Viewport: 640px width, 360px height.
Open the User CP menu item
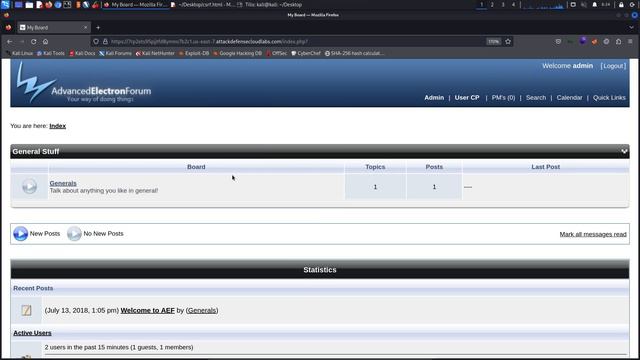pyautogui.click(x=467, y=98)
